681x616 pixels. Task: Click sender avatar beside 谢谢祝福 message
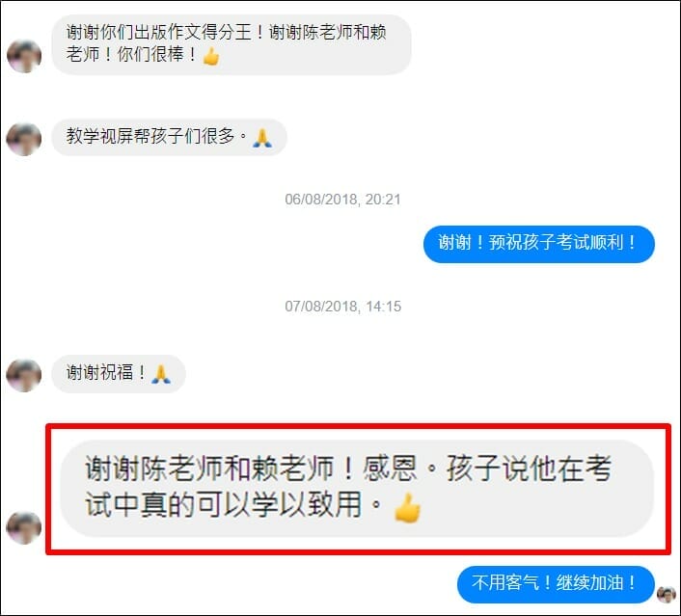click(24, 376)
